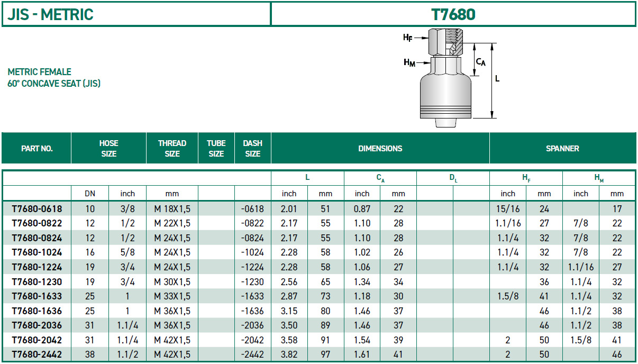Click CA mm value 39
638x364 pixels.
(x=398, y=340)
